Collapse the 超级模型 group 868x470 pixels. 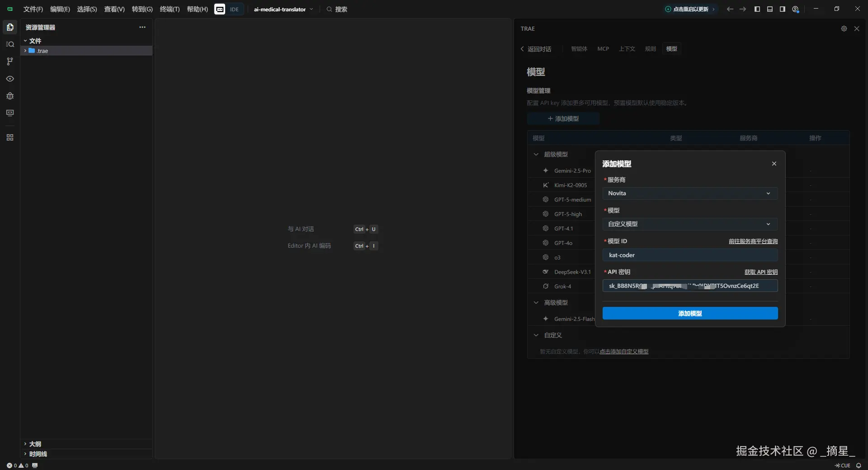[536, 155]
